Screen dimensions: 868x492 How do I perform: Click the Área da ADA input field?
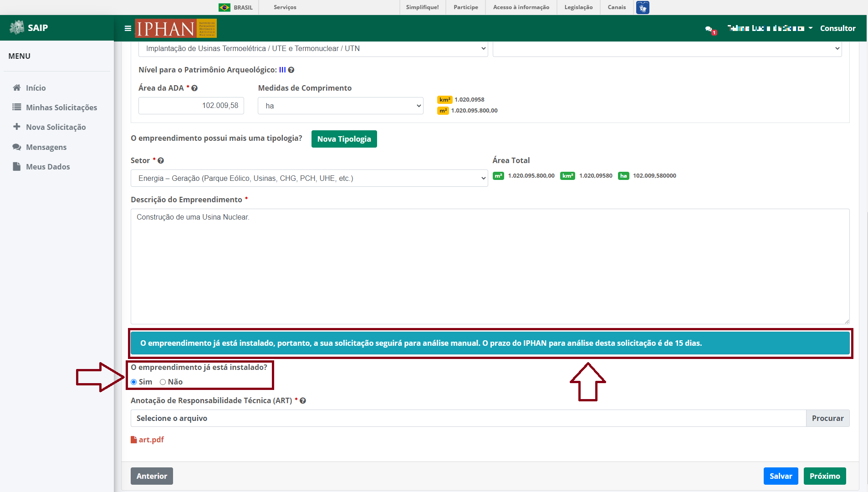(191, 106)
